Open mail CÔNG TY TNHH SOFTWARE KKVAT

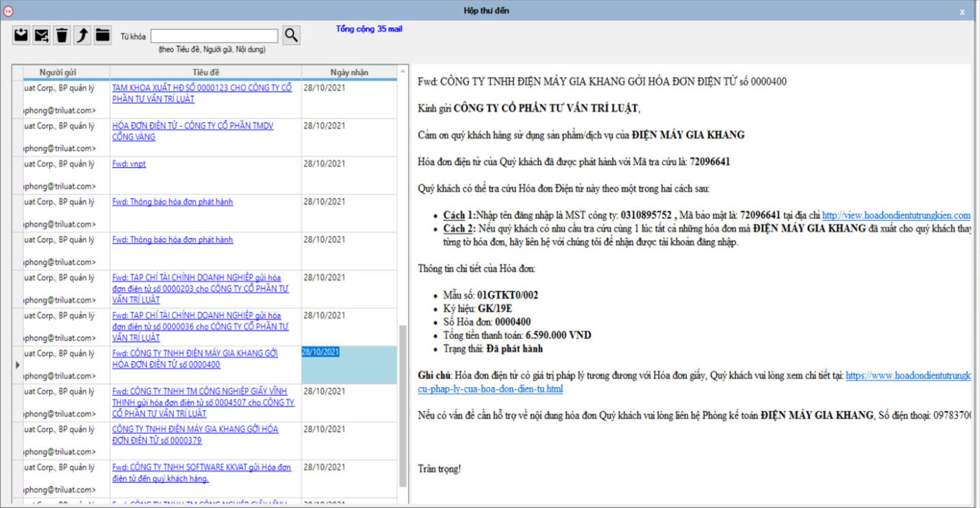(x=202, y=472)
